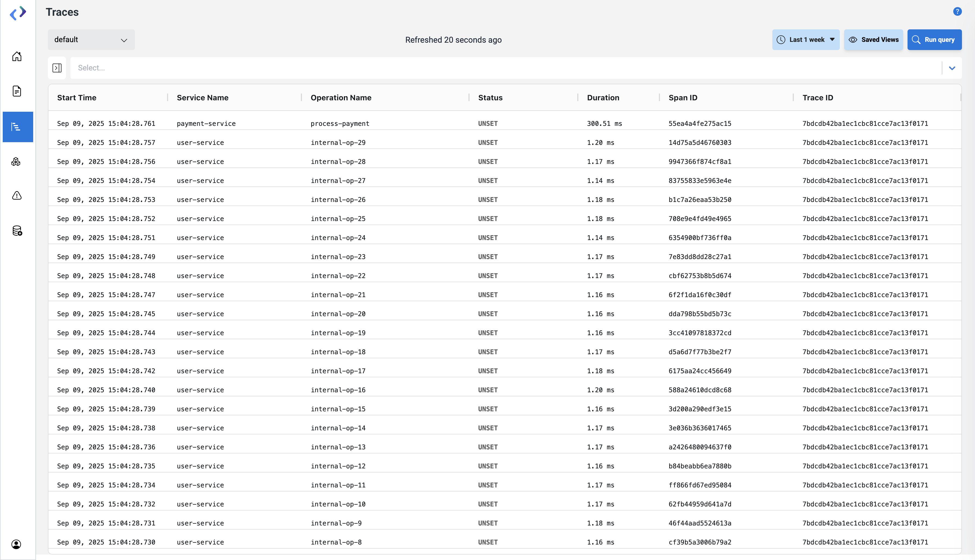Open the Logs document icon
This screenshot has height=560, width=975.
17,91
